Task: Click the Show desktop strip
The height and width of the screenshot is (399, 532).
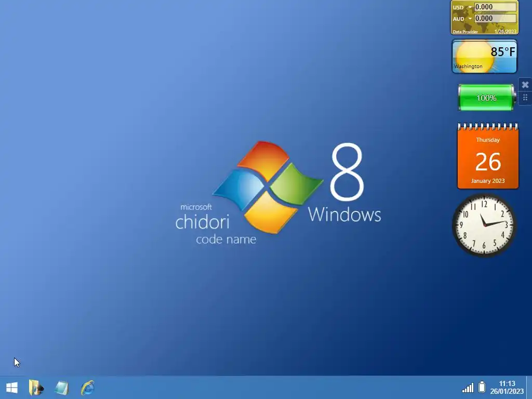Action: pyautogui.click(x=529, y=388)
